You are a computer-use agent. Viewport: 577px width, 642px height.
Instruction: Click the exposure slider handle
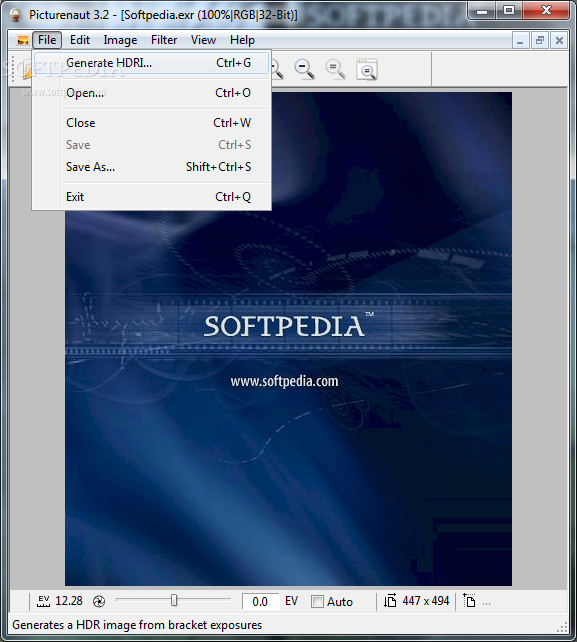click(x=174, y=600)
